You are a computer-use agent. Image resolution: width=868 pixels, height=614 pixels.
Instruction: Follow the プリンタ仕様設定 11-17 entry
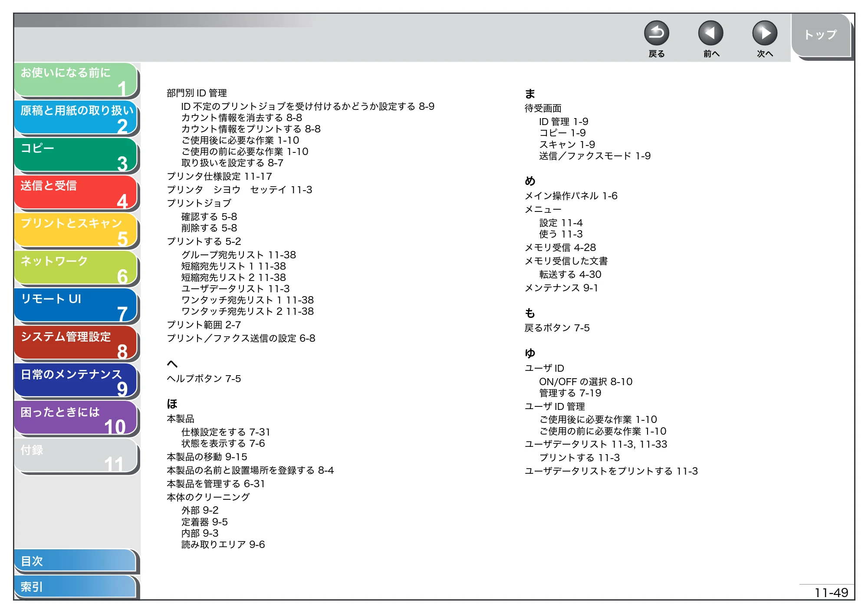coord(220,176)
